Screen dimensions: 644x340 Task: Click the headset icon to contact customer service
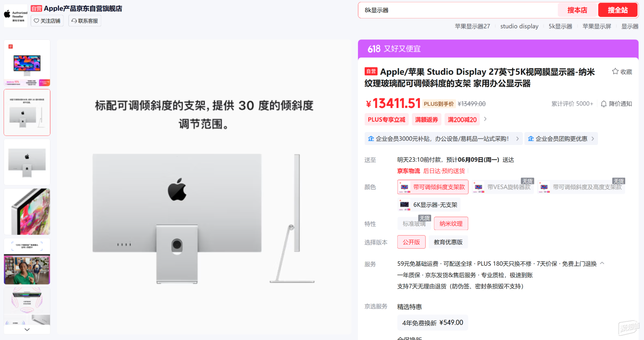click(74, 21)
